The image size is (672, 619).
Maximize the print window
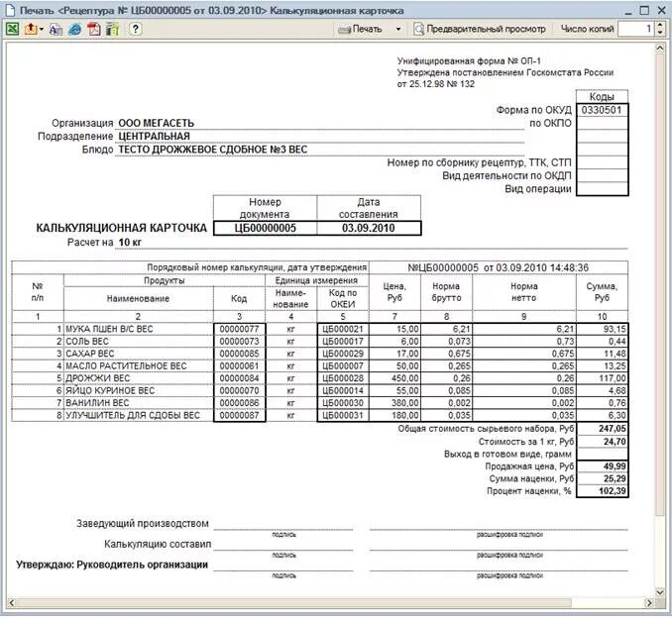click(x=644, y=10)
